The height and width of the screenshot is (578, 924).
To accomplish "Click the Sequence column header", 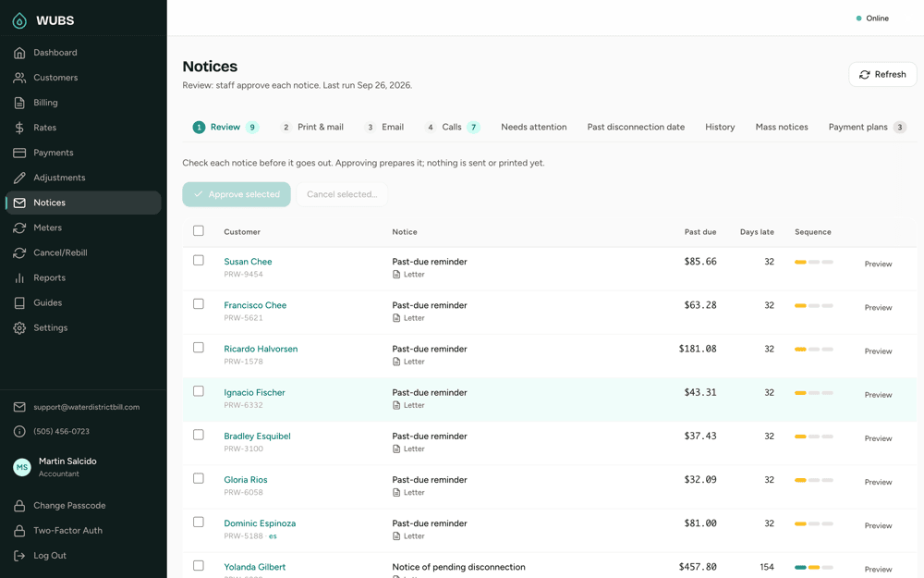I will [812, 232].
